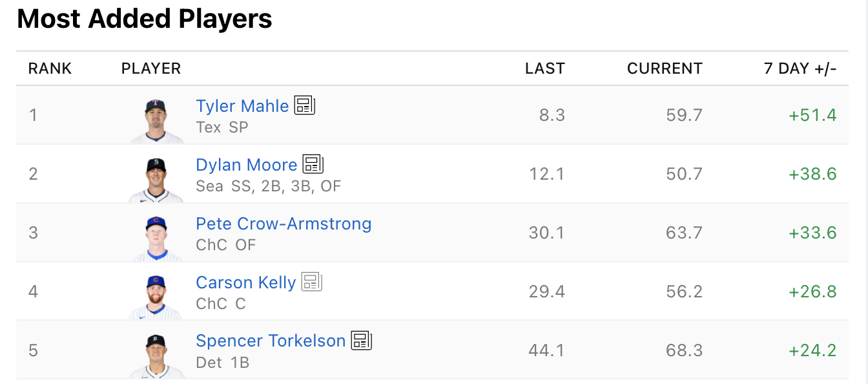This screenshot has height=384, width=868.
Task: Open Spencer Torkelson's player news notes icon
Action: (x=362, y=340)
